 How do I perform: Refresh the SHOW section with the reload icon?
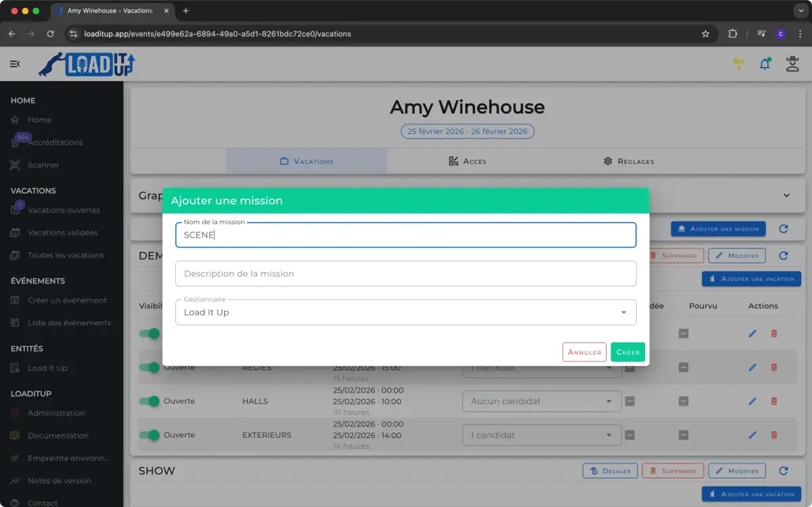[784, 471]
